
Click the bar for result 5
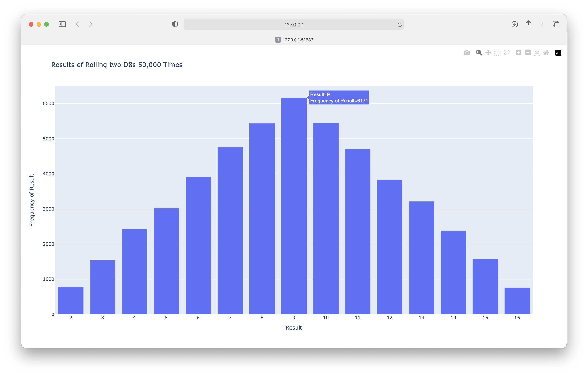pyautogui.click(x=166, y=261)
